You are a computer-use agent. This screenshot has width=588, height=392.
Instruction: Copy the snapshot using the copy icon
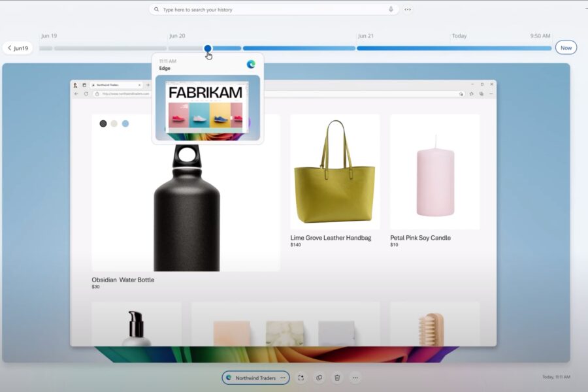[x=319, y=378]
